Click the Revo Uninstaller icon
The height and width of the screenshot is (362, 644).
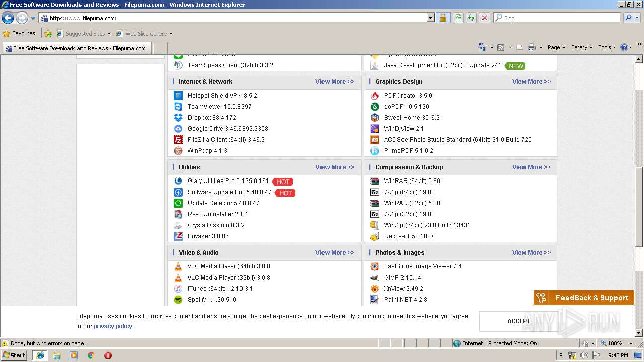pyautogui.click(x=178, y=214)
